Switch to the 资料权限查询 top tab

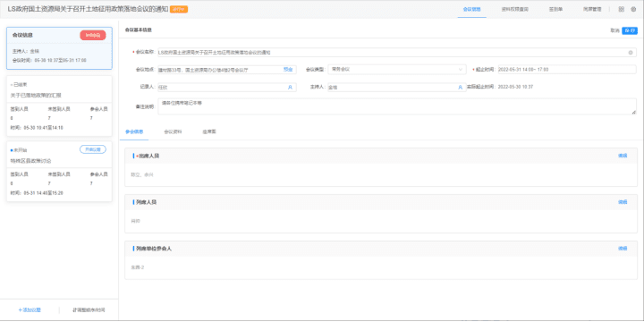[x=515, y=9]
